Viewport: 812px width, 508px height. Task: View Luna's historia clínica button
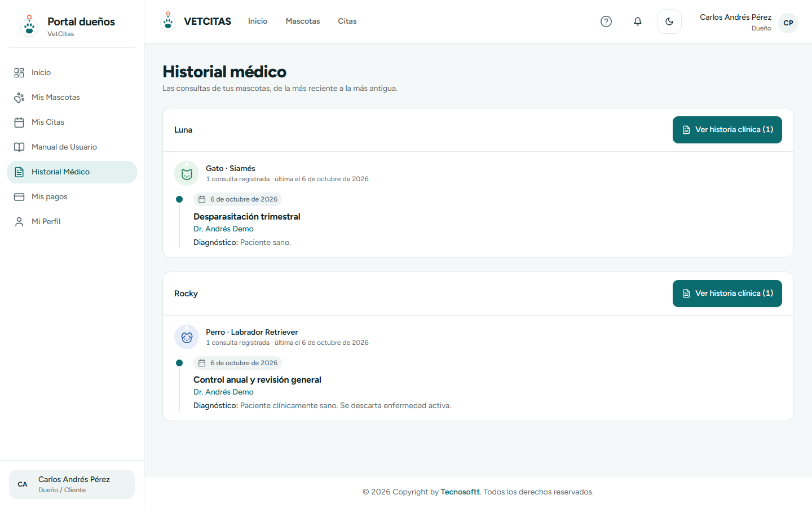tap(727, 130)
